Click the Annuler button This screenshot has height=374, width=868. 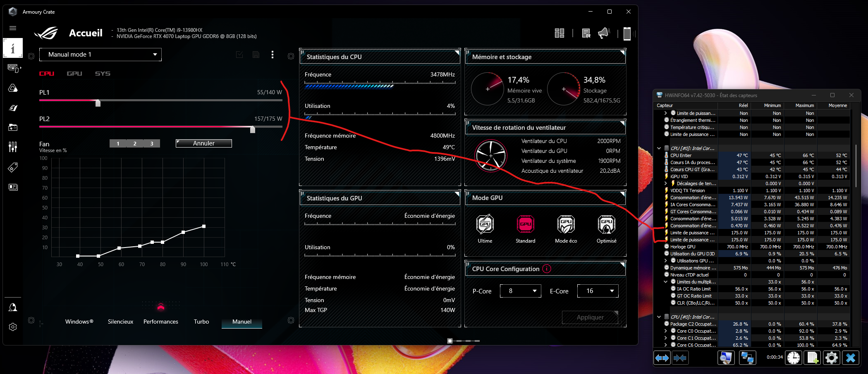203,143
